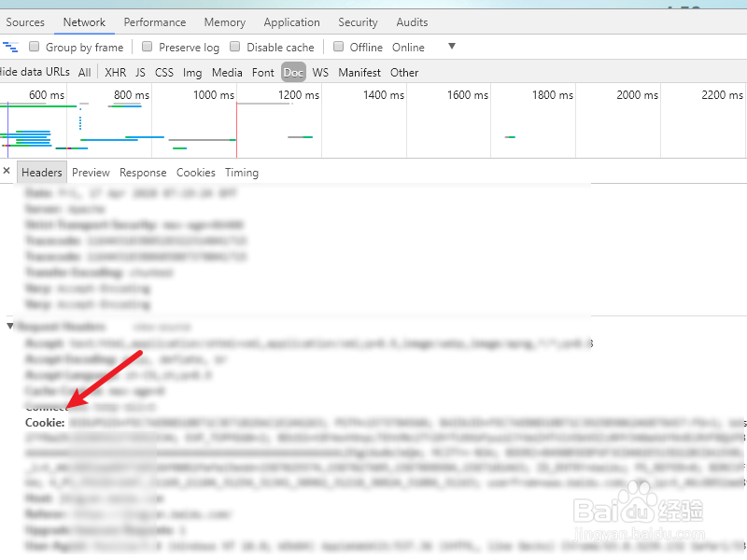Filter requests by Font
Screen dimensions: 747x560
click(x=263, y=73)
